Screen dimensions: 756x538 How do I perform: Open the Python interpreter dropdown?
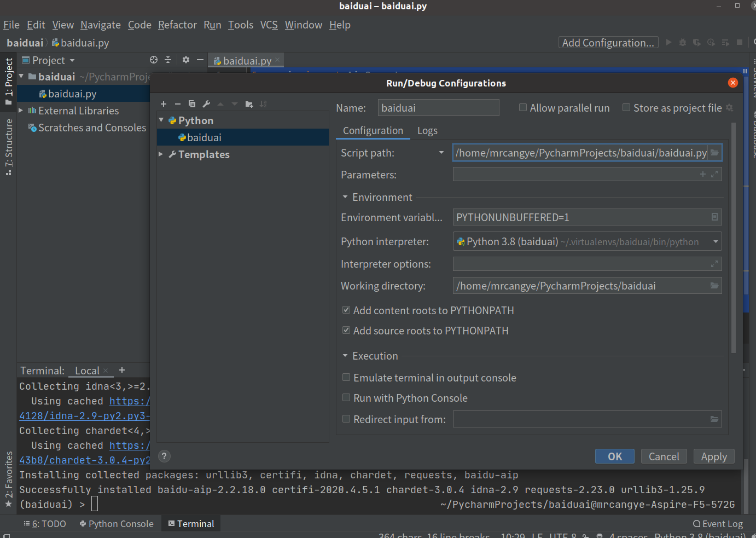pyautogui.click(x=715, y=241)
